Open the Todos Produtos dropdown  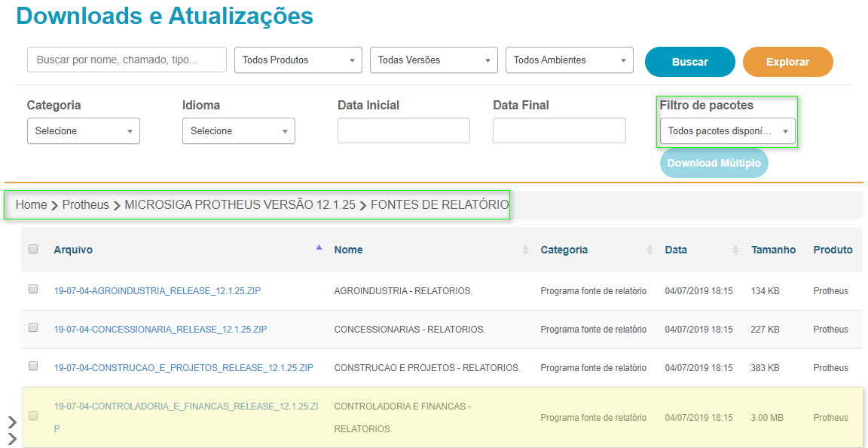[298, 60]
